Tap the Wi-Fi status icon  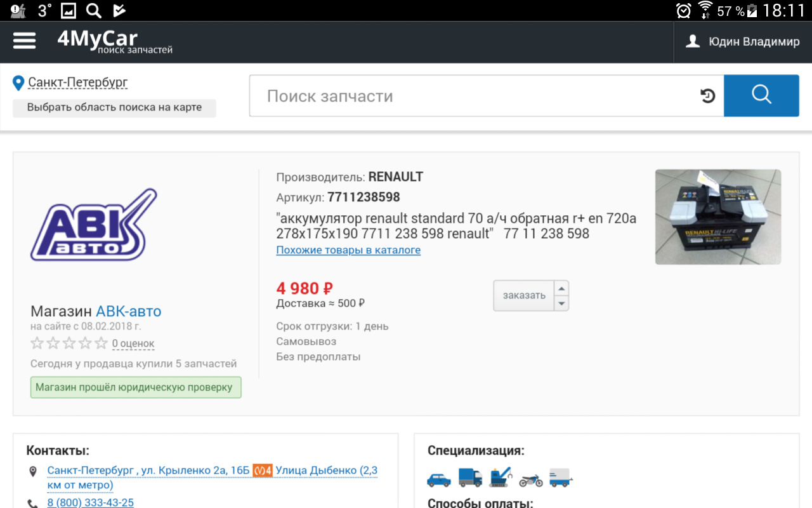(705, 10)
